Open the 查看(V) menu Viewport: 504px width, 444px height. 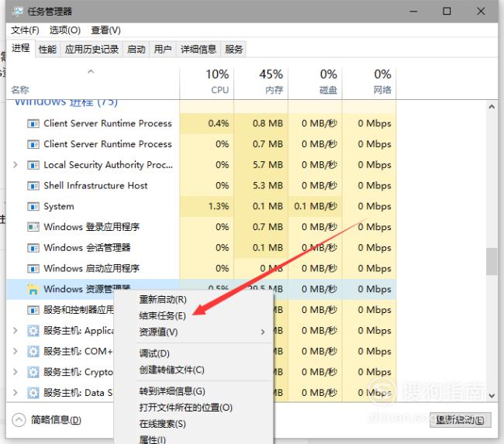pyautogui.click(x=105, y=30)
